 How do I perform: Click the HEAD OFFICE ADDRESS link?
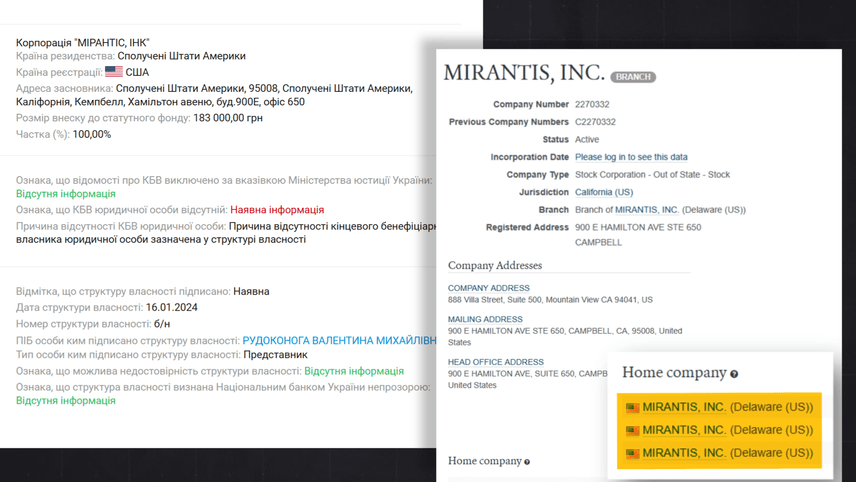click(x=496, y=362)
